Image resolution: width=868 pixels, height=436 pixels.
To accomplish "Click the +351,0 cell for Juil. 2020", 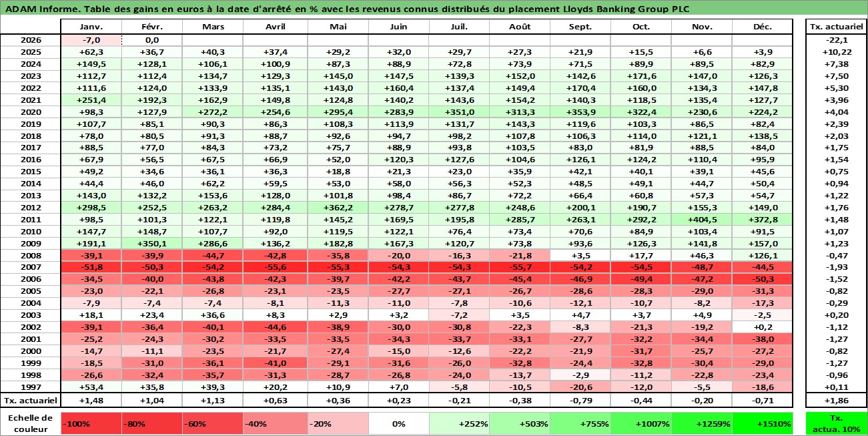I will (459, 112).
